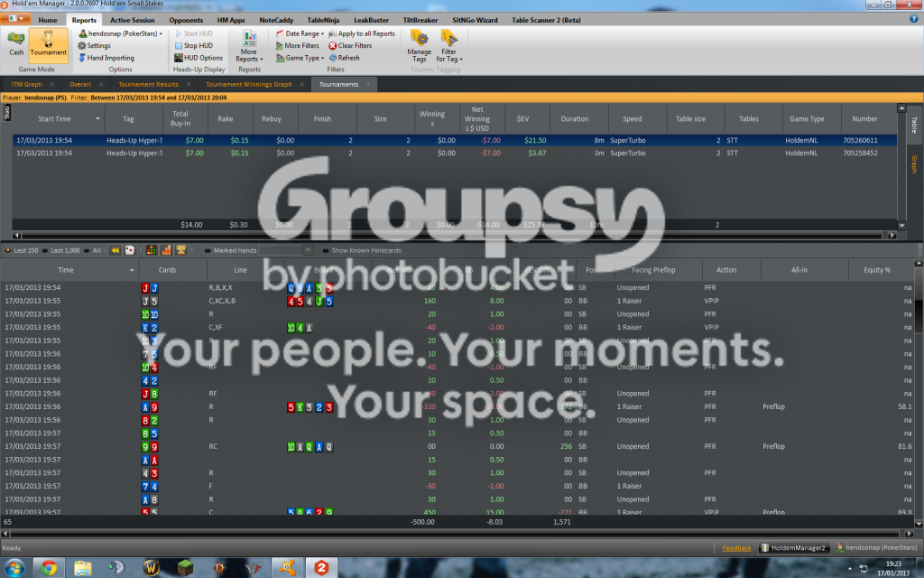The width and height of the screenshot is (924, 578).
Task: Click the HoldemManager2 status bar button
Action: point(793,548)
